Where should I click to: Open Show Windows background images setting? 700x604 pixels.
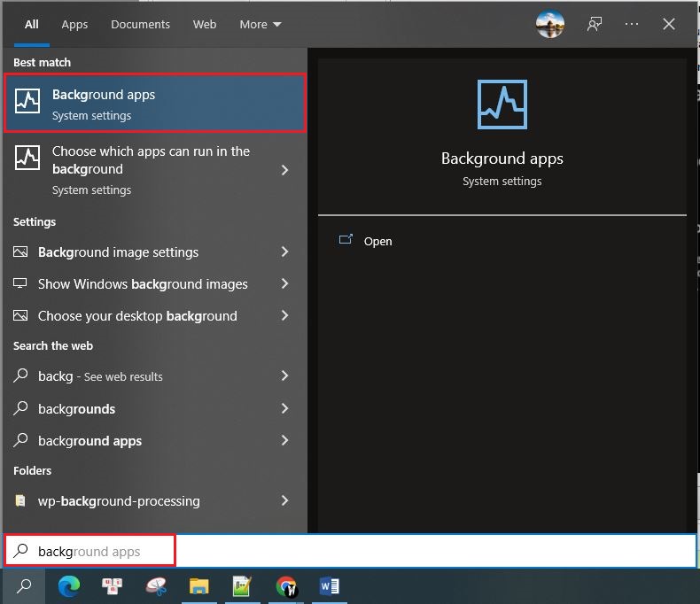(x=143, y=284)
